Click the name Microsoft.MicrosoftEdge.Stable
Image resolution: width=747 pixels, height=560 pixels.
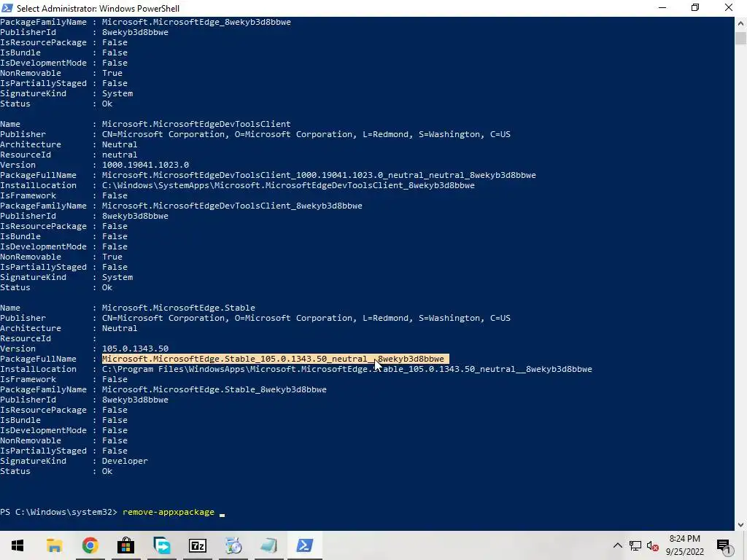pos(179,308)
